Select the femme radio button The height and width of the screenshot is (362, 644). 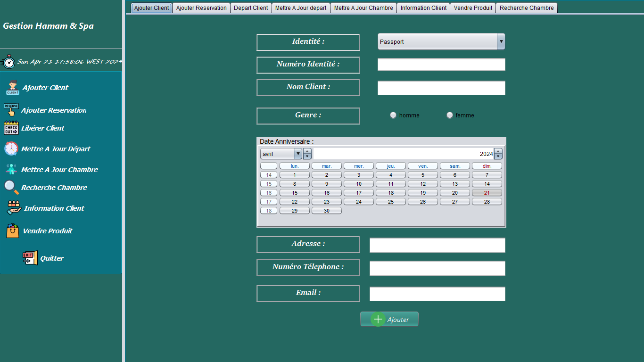450,115
